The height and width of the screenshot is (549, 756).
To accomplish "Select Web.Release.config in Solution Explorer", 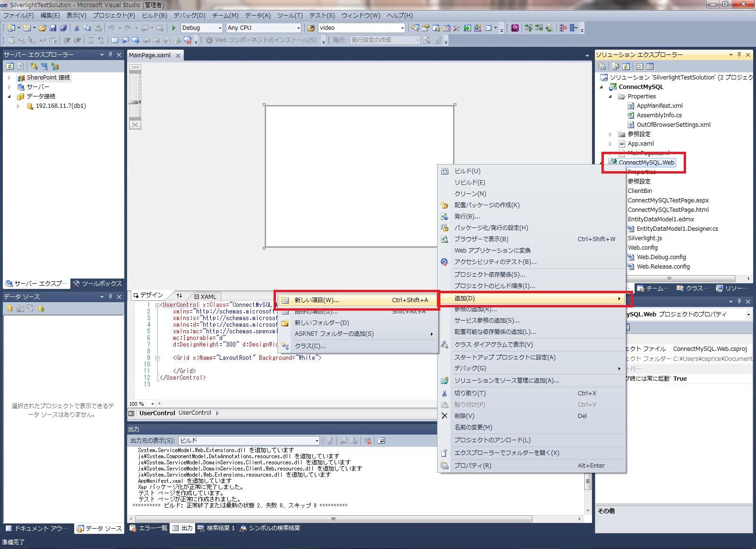I will coord(663,267).
